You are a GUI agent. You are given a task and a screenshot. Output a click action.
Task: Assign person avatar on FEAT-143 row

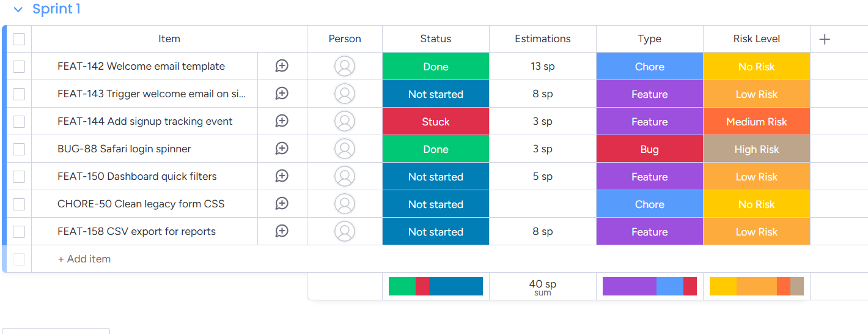tap(345, 94)
